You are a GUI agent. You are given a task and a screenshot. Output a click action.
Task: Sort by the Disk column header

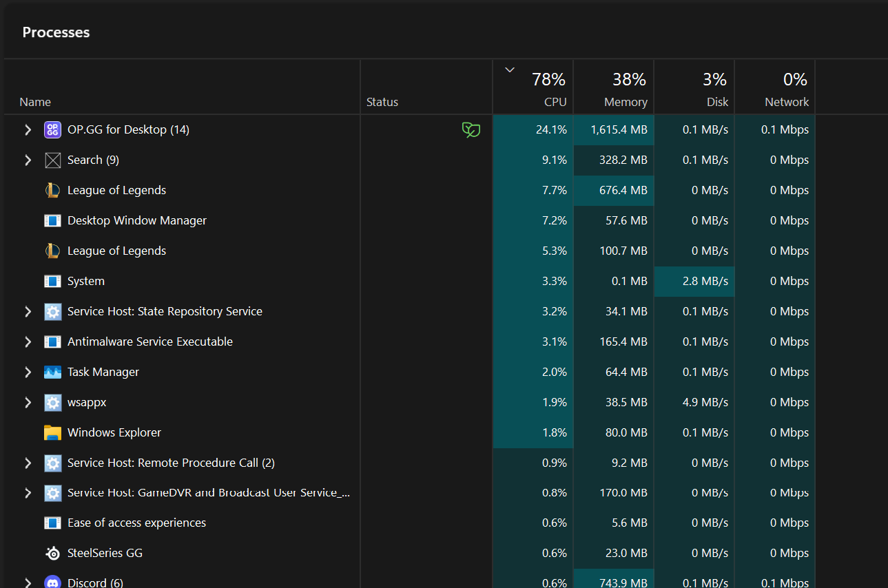(694, 87)
